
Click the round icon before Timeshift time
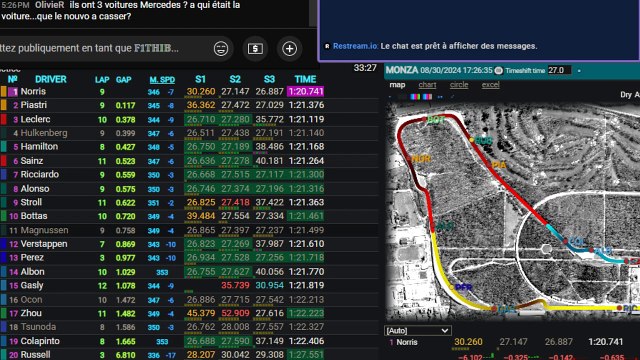click(498, 70)
